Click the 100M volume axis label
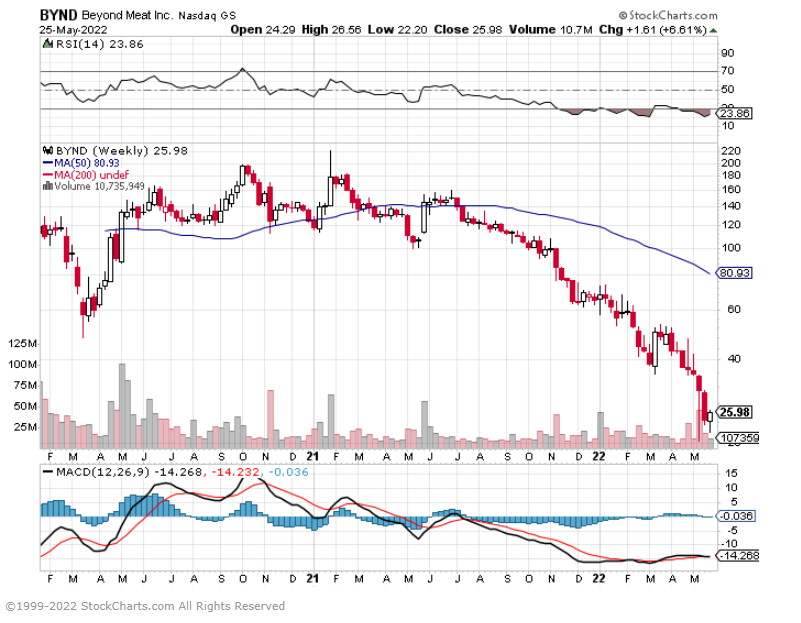Screen dimensions: 801x623 pyautogui.click(x=22, y=365)
